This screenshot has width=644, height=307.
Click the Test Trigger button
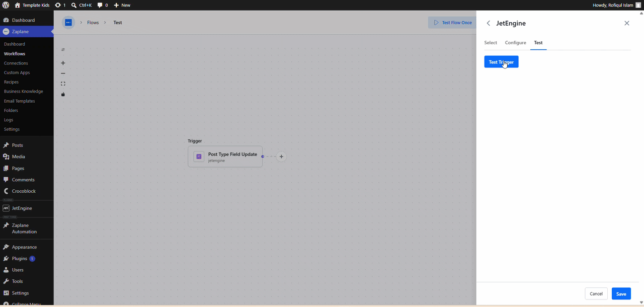point(501,62)
